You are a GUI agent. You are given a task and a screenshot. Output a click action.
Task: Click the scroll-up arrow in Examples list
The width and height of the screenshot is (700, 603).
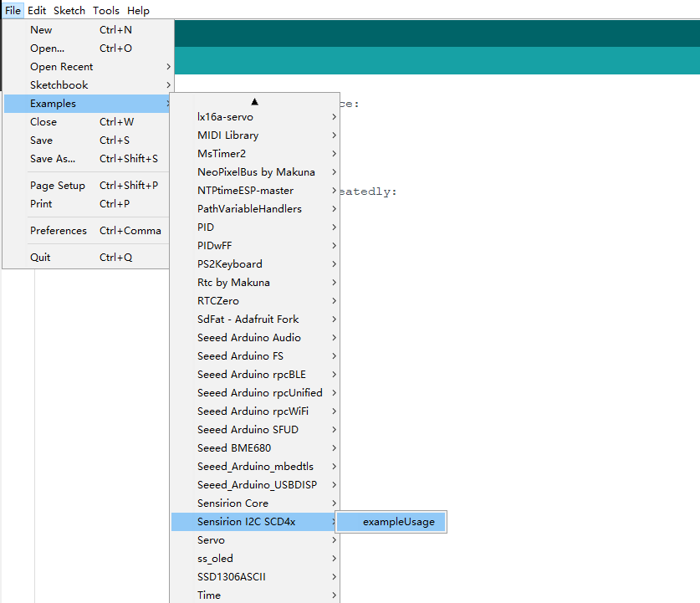pos(254,102)
